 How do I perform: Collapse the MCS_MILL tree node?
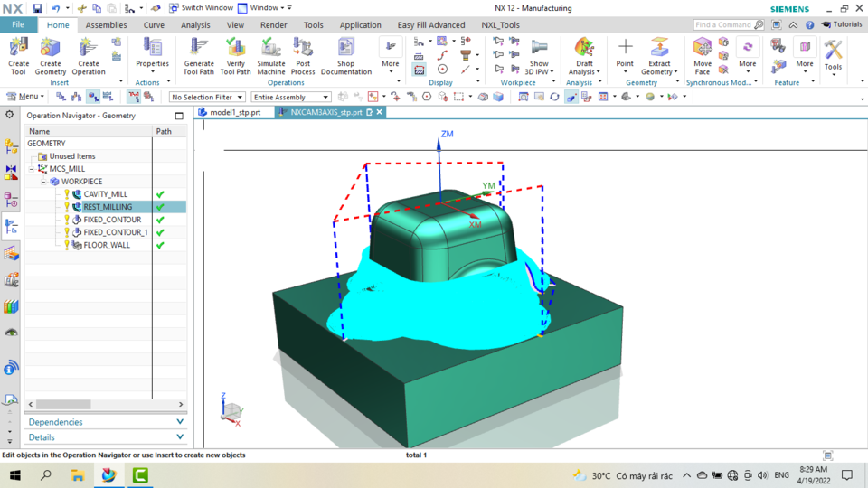33,169
